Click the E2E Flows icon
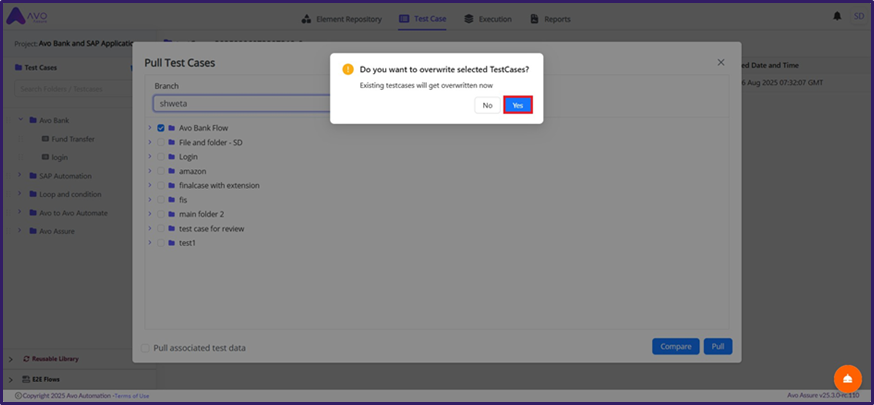 pyautogui.click(x=26, y=380)
